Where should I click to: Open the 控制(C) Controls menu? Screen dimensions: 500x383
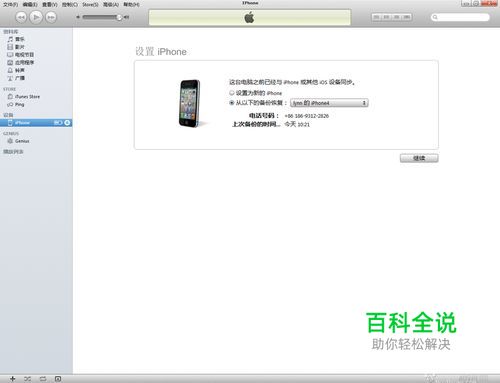70,4
